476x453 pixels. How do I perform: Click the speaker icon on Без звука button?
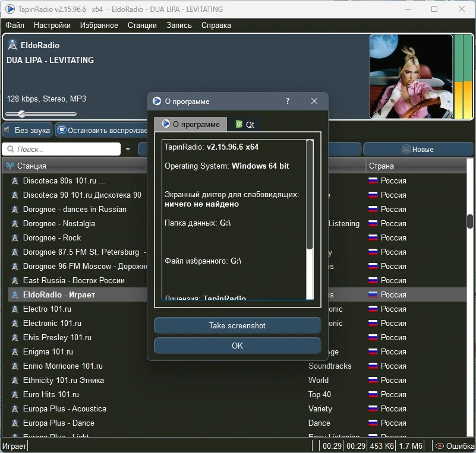pos(7,130)
